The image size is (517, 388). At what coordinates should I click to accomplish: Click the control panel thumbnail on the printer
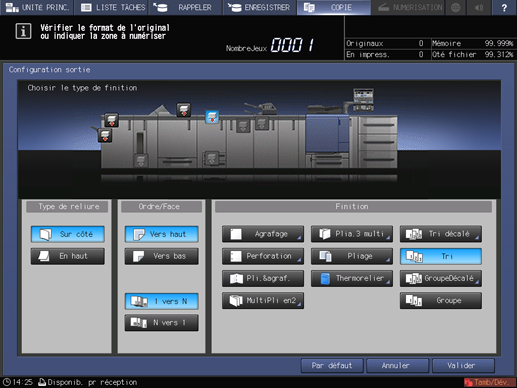coord(363,100)
